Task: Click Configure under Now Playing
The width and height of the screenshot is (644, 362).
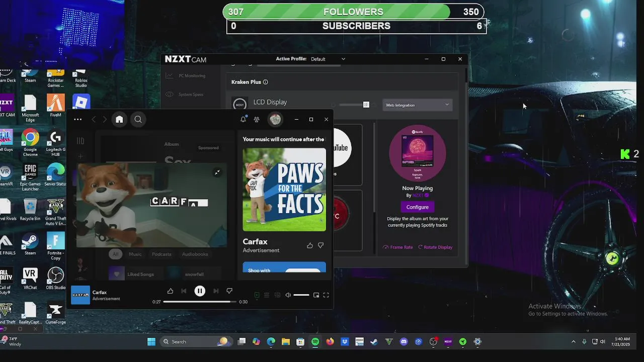Action: 417,207
